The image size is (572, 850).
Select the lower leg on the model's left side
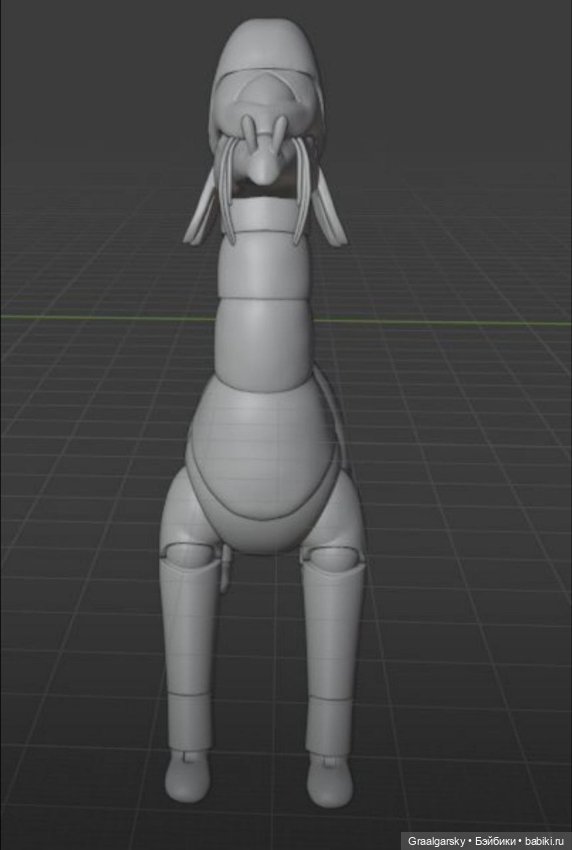coord(190,629)
